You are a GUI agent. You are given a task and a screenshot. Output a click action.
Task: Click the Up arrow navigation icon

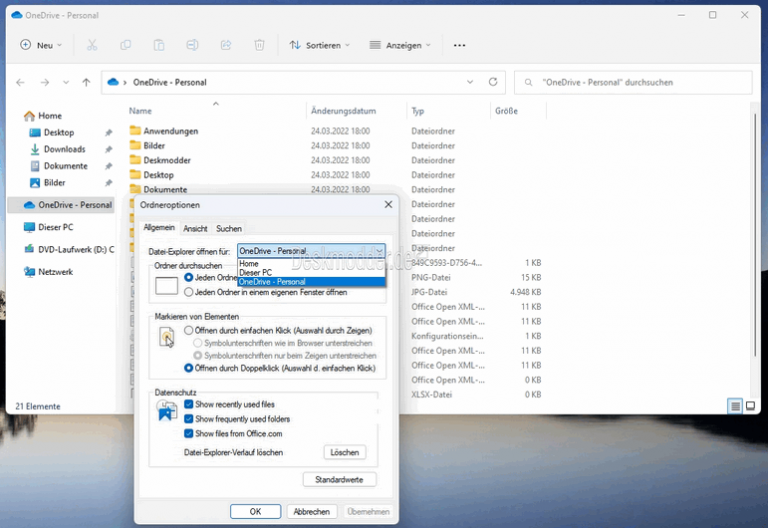point(87,82)
